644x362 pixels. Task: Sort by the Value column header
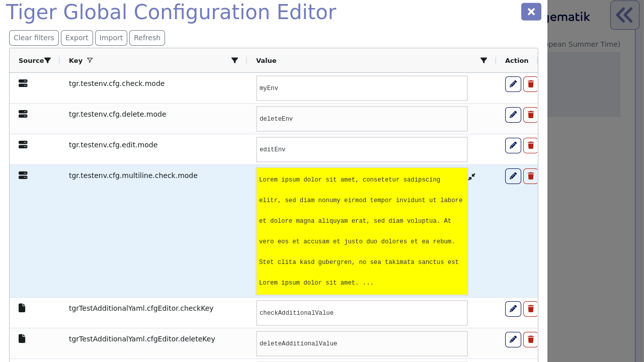coord(266,60)
